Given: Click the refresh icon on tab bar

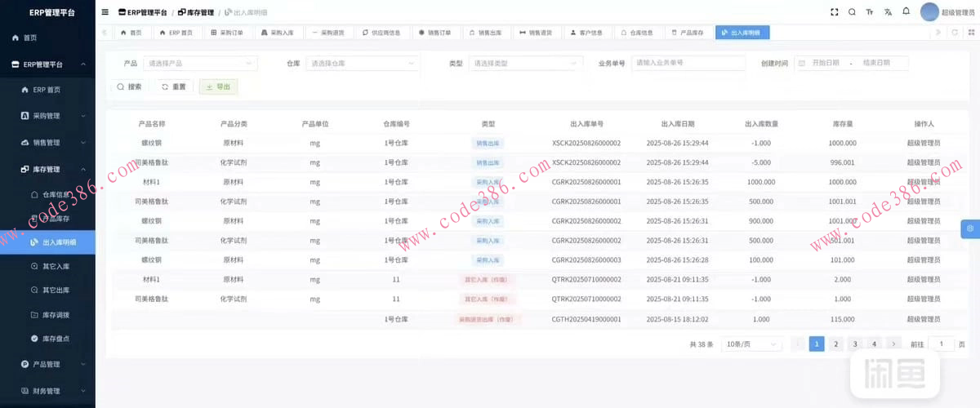Looking at the screenshot, I should 955,33.
